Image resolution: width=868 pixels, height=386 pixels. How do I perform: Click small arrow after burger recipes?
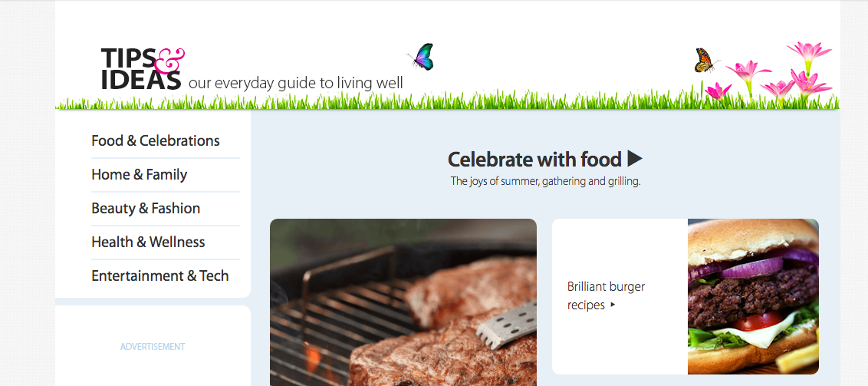[613, 305]
